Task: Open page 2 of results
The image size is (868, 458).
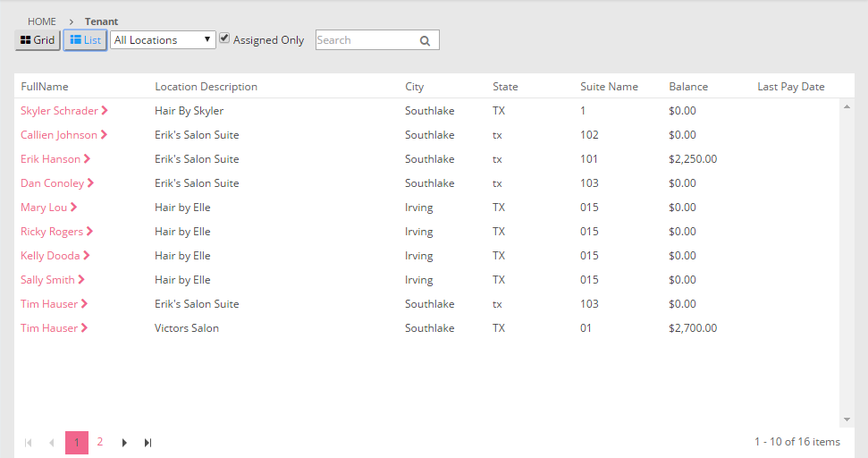Action: click(x=100, y=442)
